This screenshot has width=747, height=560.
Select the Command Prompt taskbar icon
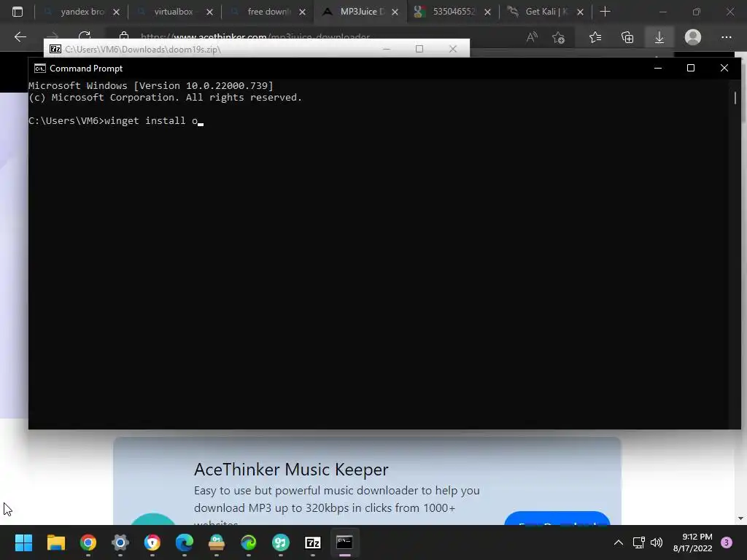click(x=344, y=542)
